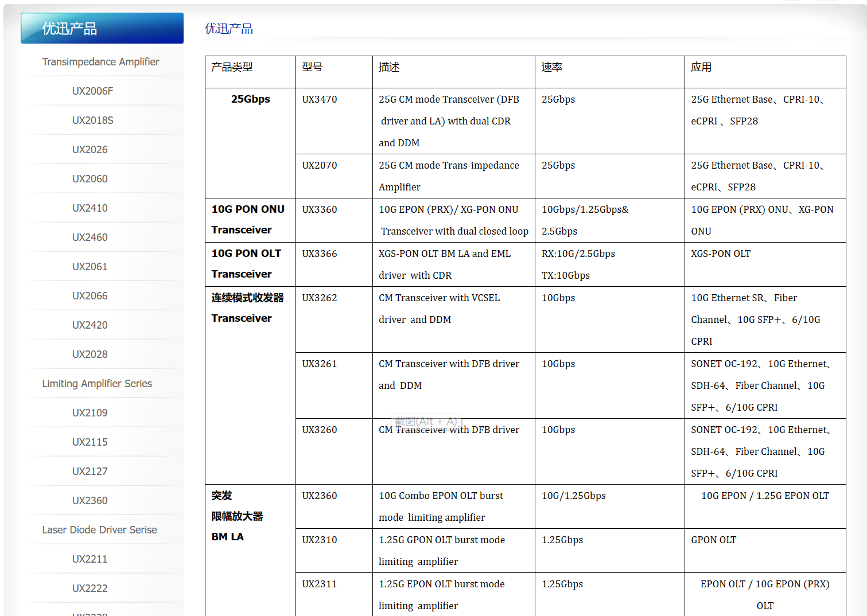Click the 优迅产品 blue sidebar header

point(102,28)
